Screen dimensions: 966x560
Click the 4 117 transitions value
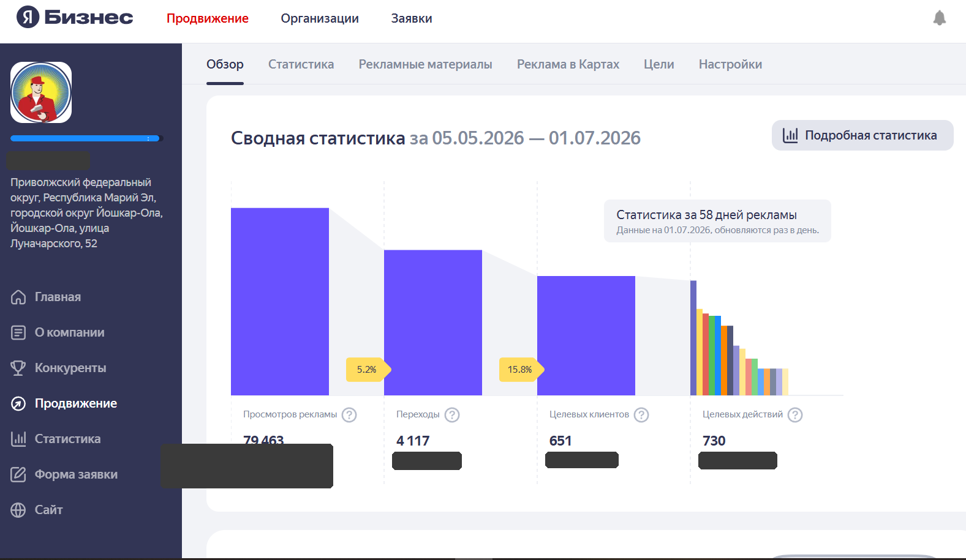[413, 441]
